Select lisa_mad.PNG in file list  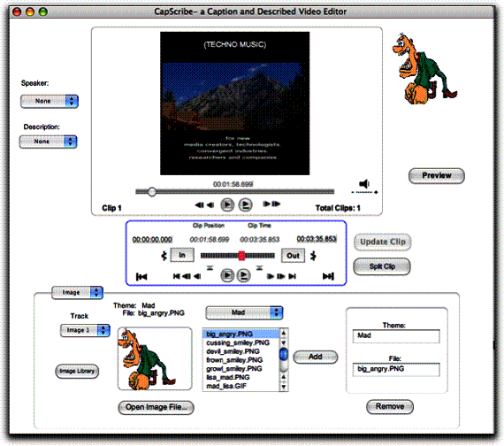[228, 377]
